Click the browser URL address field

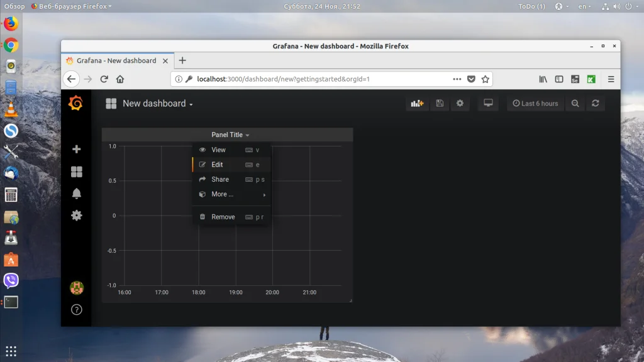[323, 79]
